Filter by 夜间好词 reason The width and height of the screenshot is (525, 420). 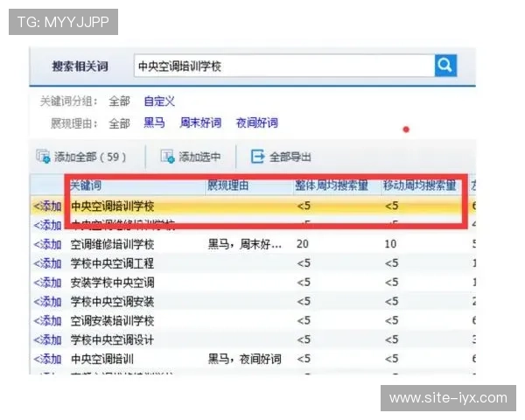click(x=256, y=122)
